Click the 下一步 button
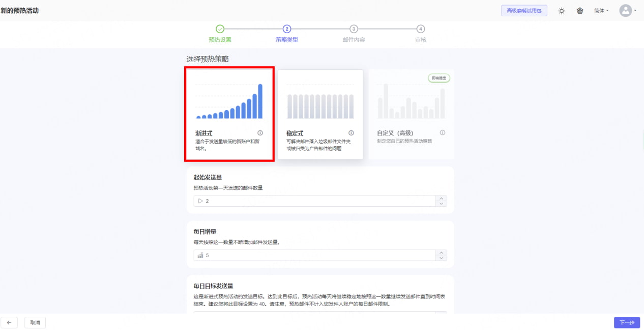This screenshot has width=644, height=330. pos(626,322)
